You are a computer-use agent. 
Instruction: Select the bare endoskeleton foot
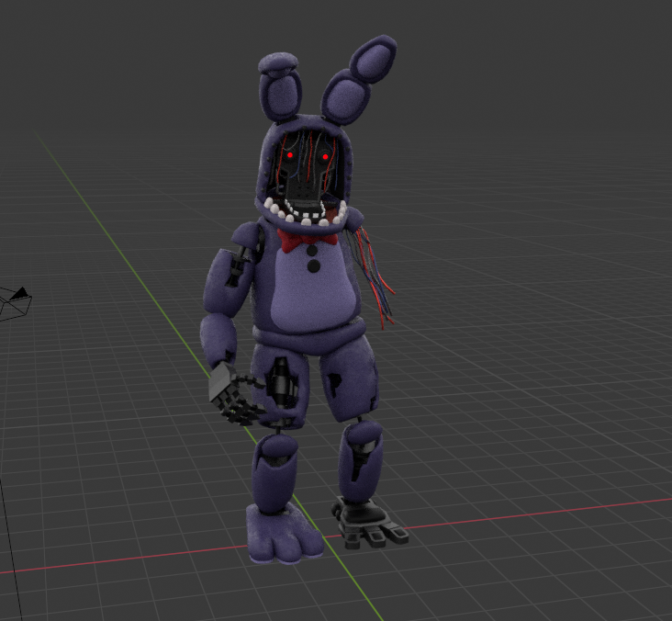coord(368,523)
